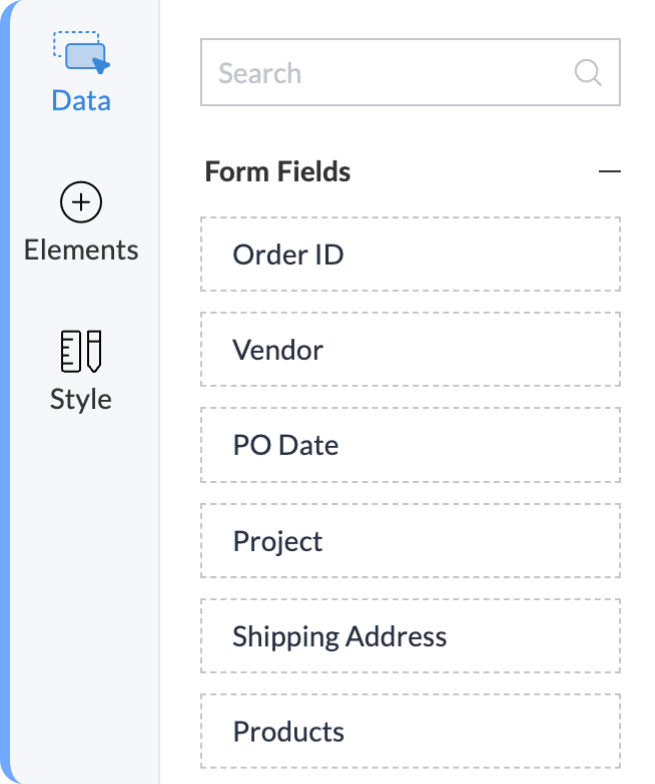Click the Data tab label

click(81, 101)
